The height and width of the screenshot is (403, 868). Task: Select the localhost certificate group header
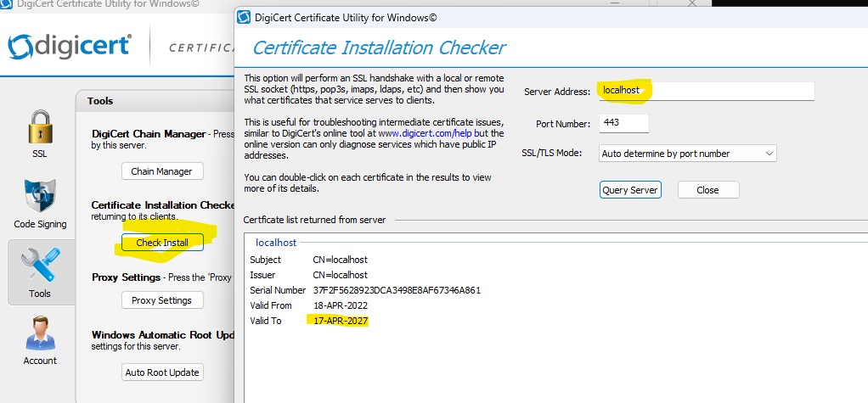[276, 242]
